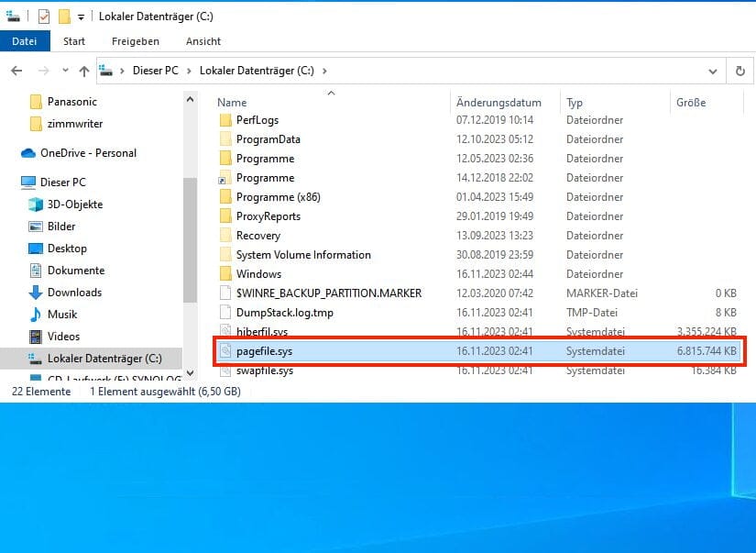Open the address bar history dropdown

[x=713, y=71]
